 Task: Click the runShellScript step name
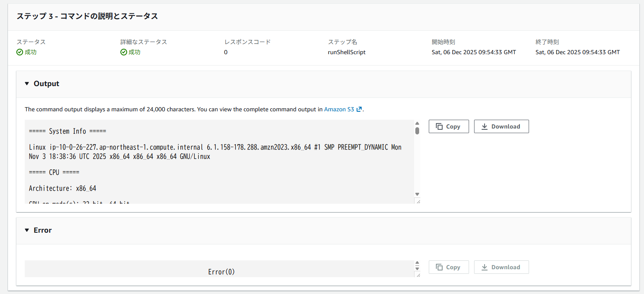point(347,52)
